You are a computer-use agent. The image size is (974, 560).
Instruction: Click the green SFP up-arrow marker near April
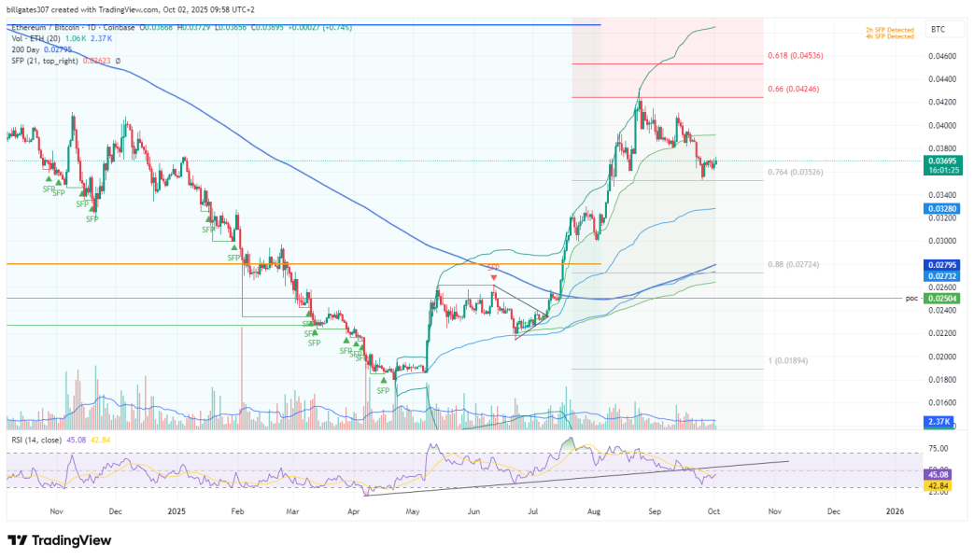click(383, 380)
